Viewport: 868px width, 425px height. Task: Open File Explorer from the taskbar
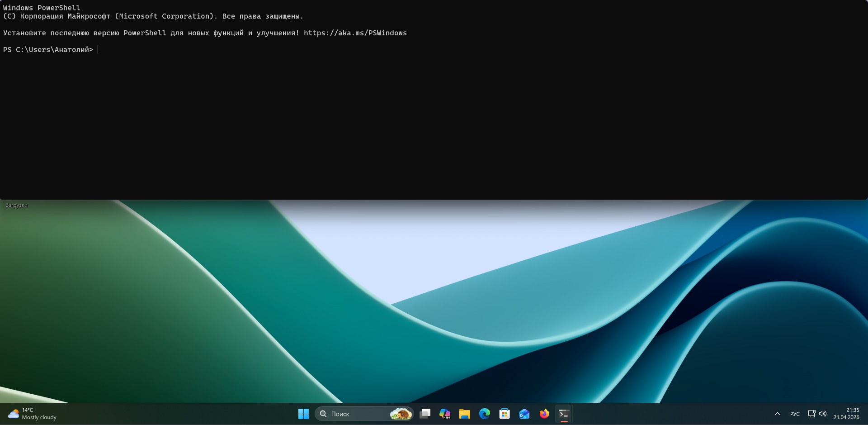464,414
